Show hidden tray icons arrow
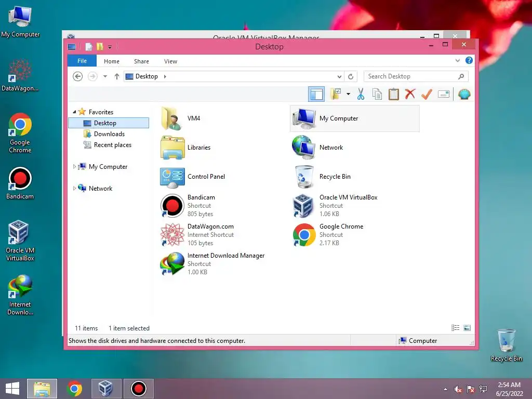Screen dimensions: 532x399 pos(445,389)
